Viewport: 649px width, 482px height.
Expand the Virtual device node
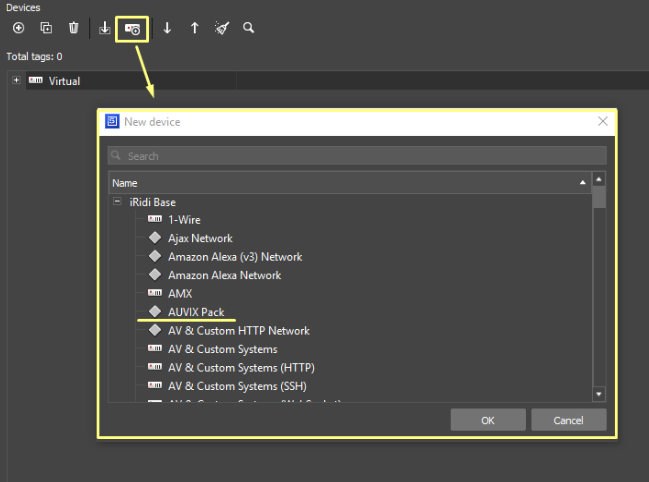point(16,80)
